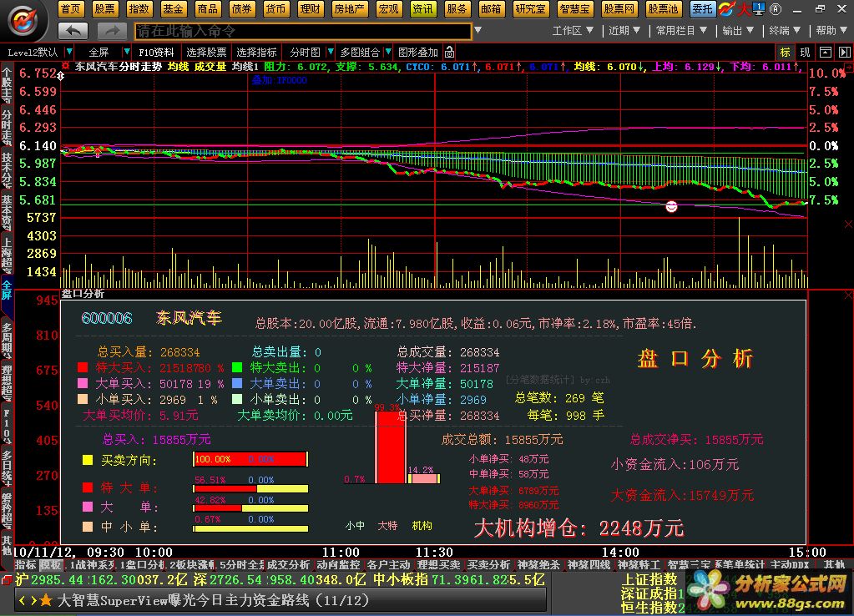Click the command input field
The width and height of the screenshot is (854, 616).
(303, 31)
